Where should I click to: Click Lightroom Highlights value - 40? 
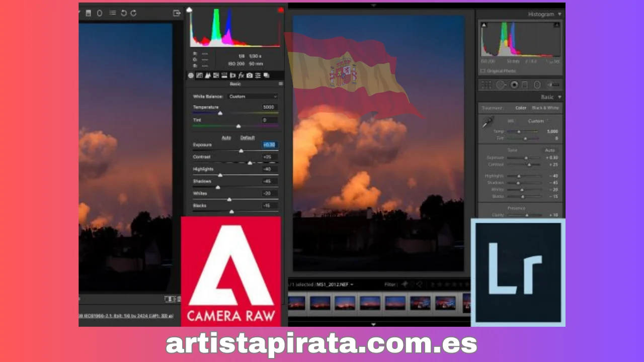[552, 176]
